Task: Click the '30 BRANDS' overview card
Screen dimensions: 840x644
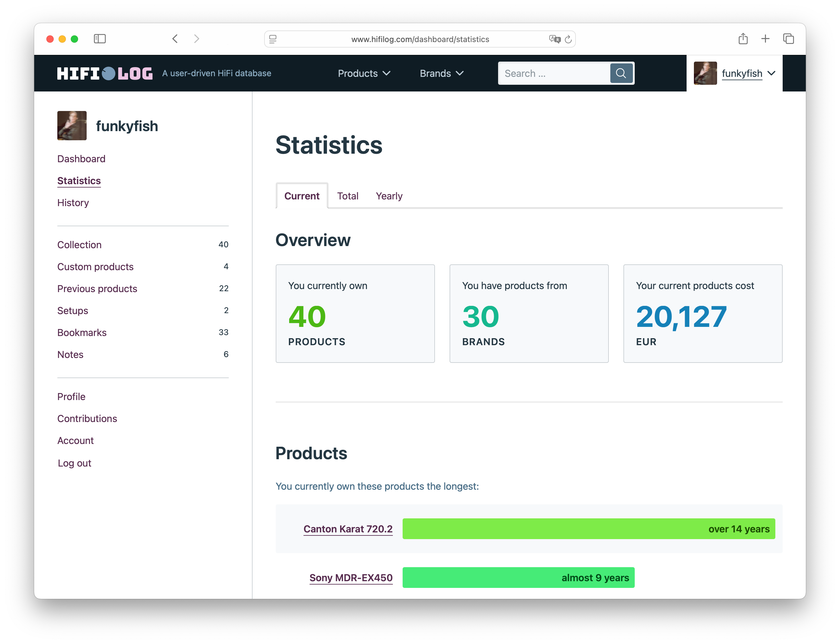Action: pyautogui.click(x=529, y=313)
